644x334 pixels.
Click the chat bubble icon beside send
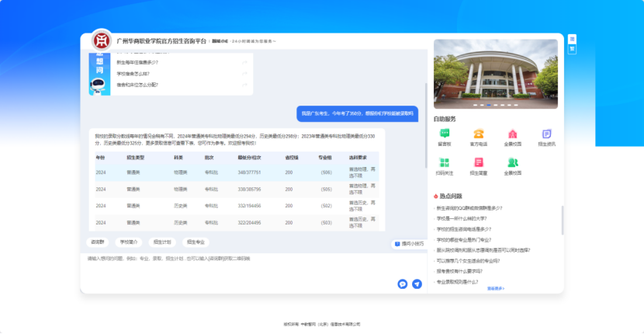click(403, 284)
